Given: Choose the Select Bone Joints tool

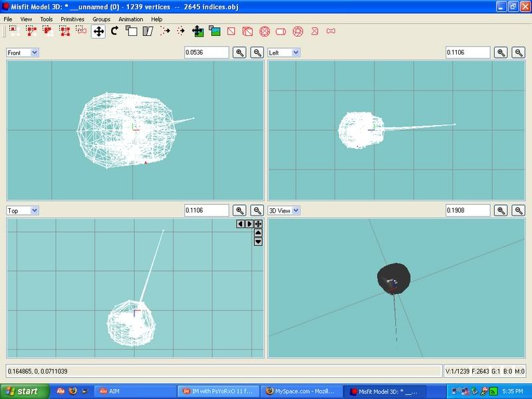Looking at the screenshot, I should [x=81, y=31].
